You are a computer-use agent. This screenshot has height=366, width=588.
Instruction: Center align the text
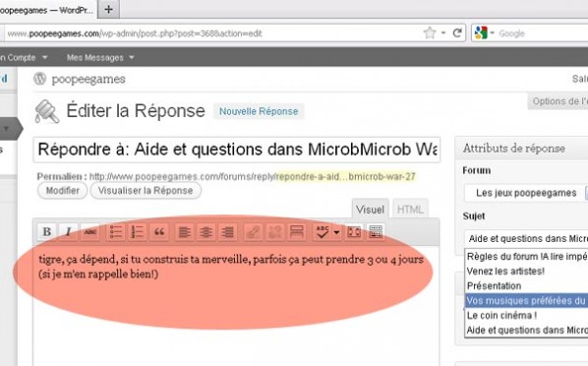tap(206, 232)
